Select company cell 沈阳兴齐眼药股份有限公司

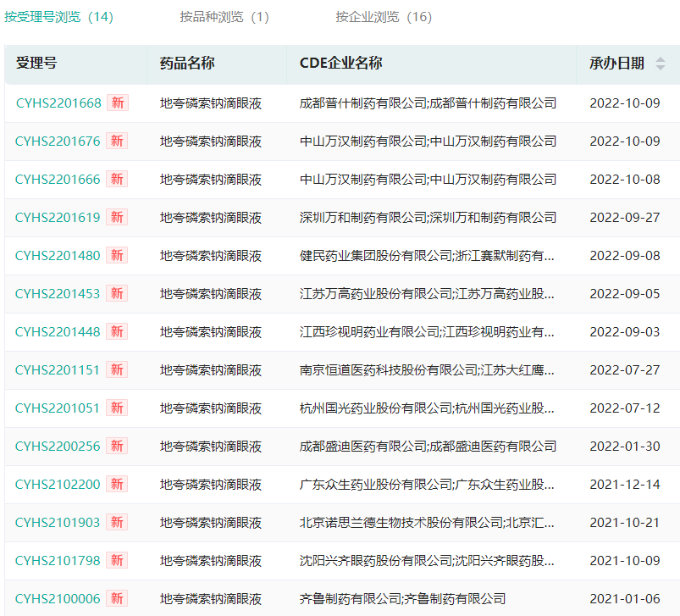[427, 561]
